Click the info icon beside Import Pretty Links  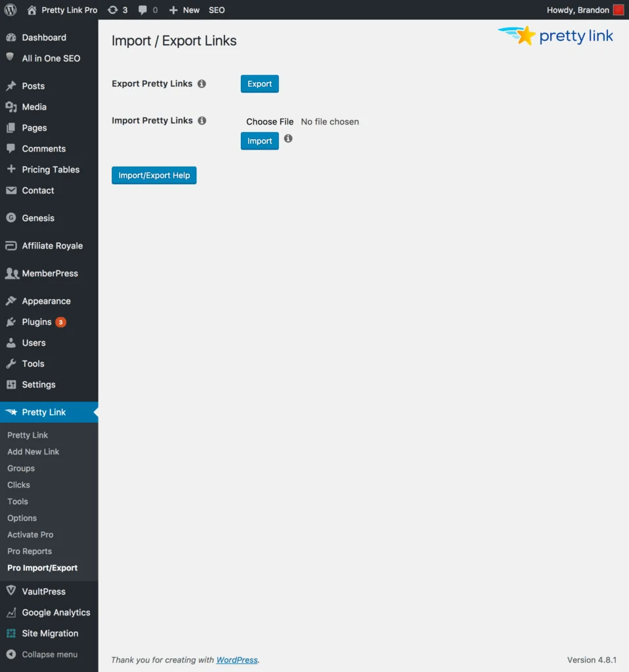tap(204, 120)
